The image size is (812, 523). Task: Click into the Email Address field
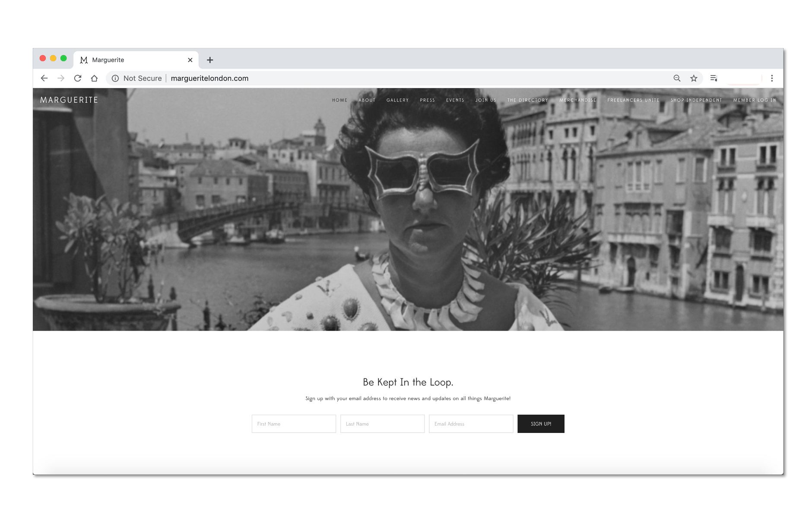pos(471,424)
